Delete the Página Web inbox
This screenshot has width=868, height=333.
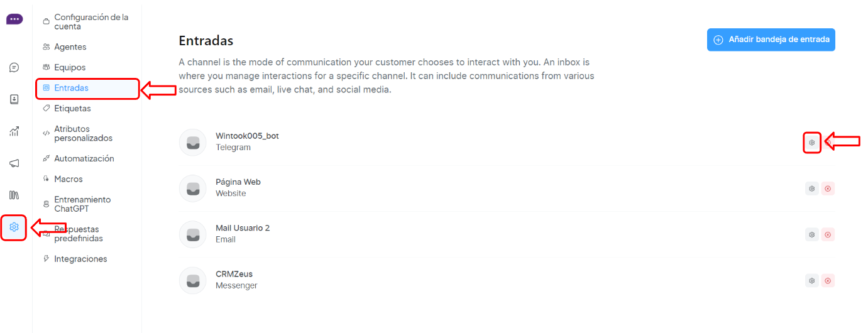coord(828,188)
